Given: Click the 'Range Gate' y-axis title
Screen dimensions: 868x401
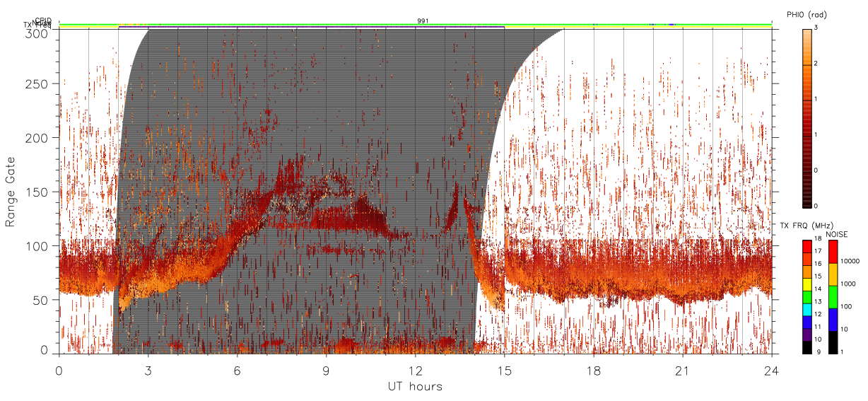Looking at the screenshot, I should click(11, 192).
